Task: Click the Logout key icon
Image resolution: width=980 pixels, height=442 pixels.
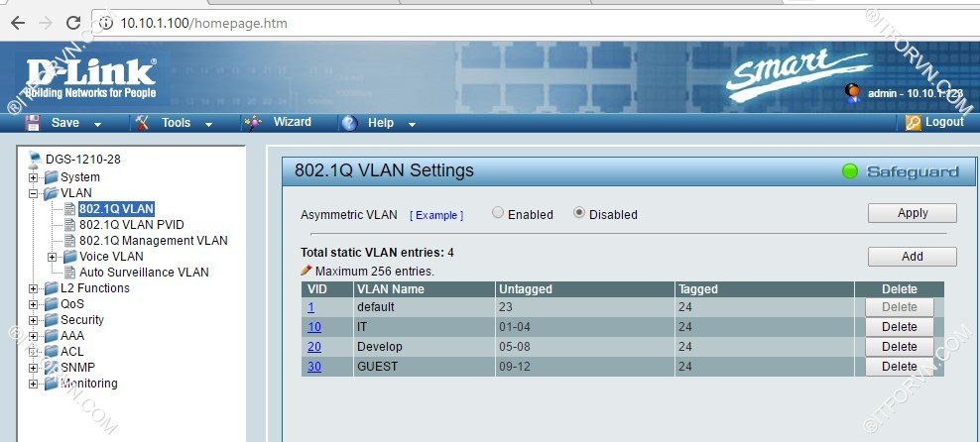Action: [914, 123]
